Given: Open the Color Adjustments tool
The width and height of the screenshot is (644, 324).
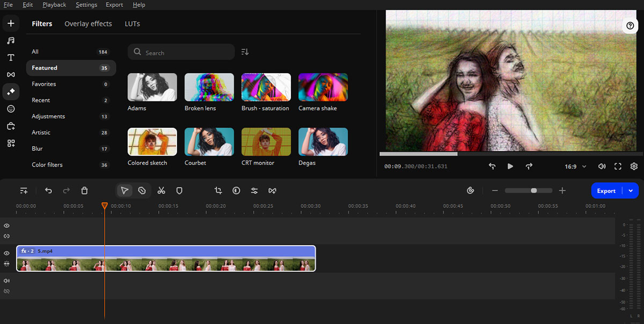Looking at the screenshot, I should pos(236,190).
